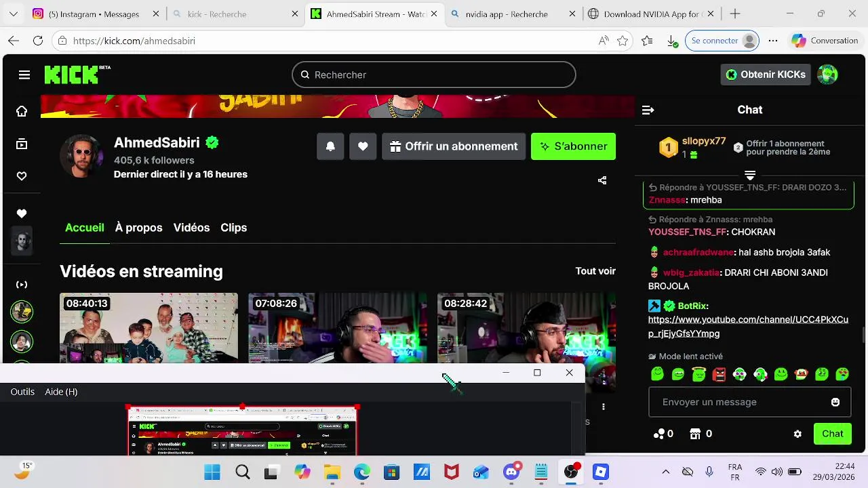The width and height of the screenshot is (868, 488).
Task: Open the Browse streams sidebar icon
Action: point(22,144)
